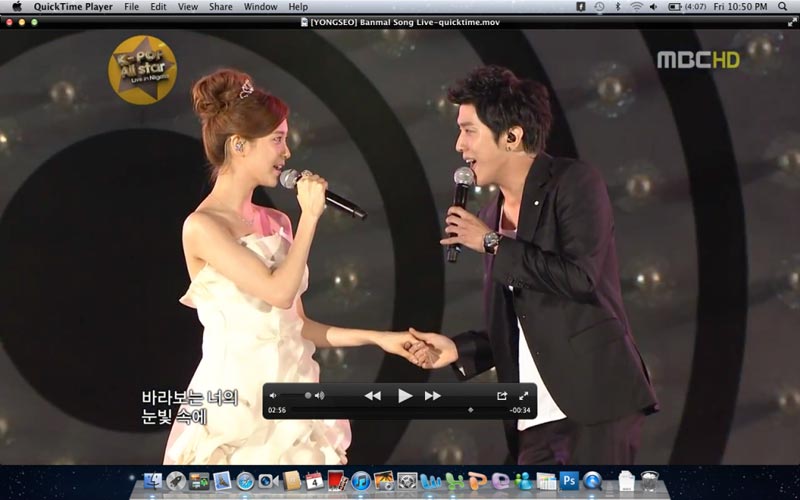Launch iTunes from the Dock
This screenshot has height=500, width=800.
click(361, 481)
